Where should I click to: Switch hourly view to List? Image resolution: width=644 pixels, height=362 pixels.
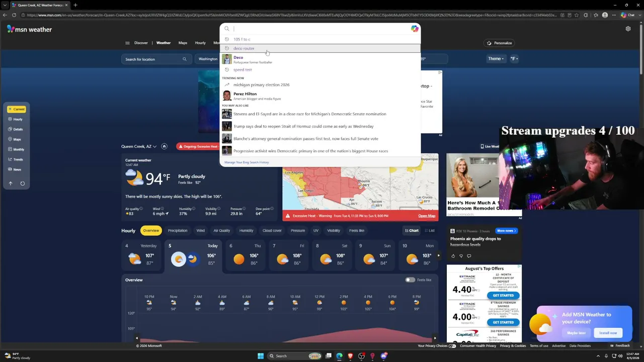(x=429, y=231)
